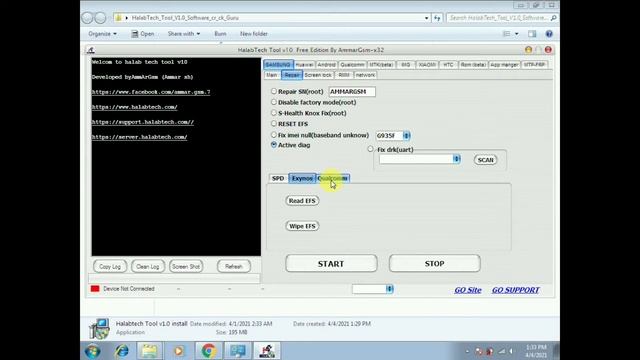Viewport: 640px width, 360px height.
Task: Click the Wipe EFS button
Action: pos(302,226)
